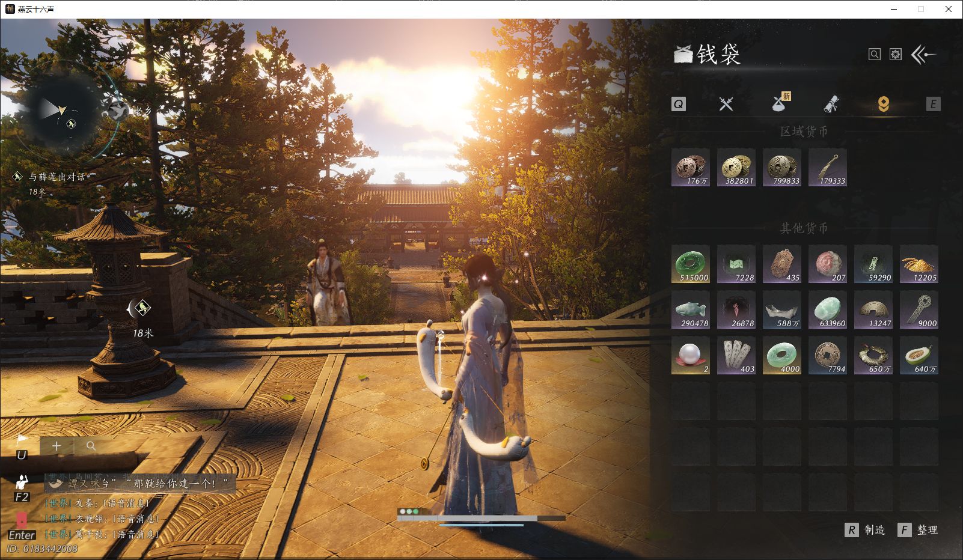Select the dark red item showing 26878
The height and width of the screenshot is (560, 963).
[736, 309]
